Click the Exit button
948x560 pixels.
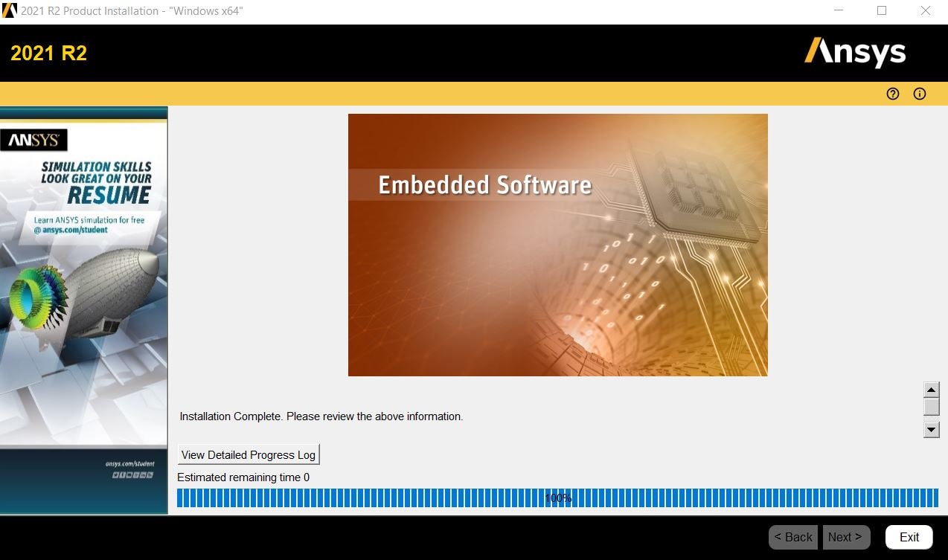(x=909, y=537)
